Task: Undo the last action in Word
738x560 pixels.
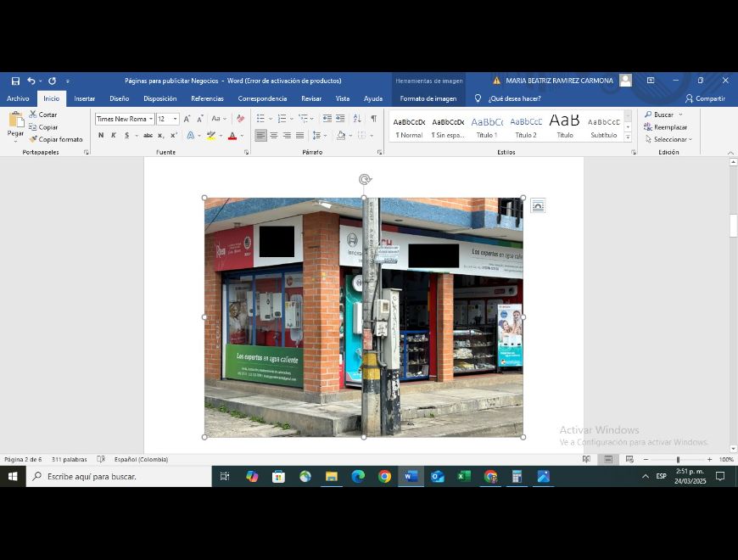Action: pos(31,81)
